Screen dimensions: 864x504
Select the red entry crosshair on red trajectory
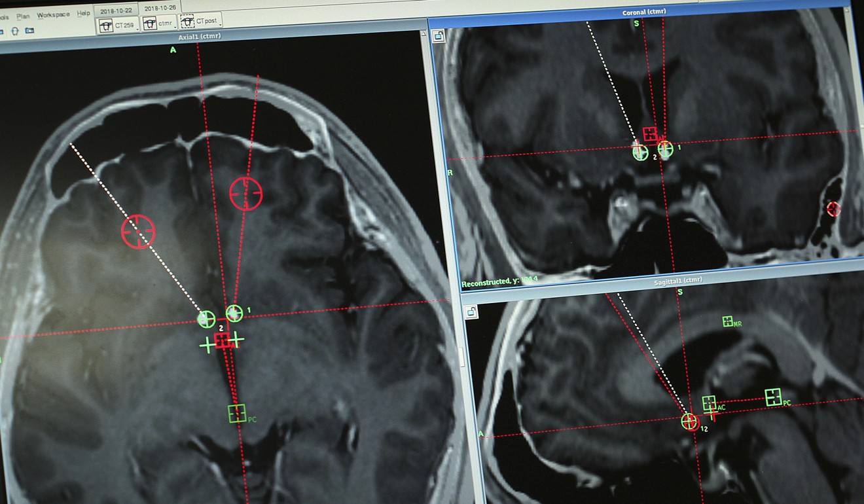pos(246,194)
